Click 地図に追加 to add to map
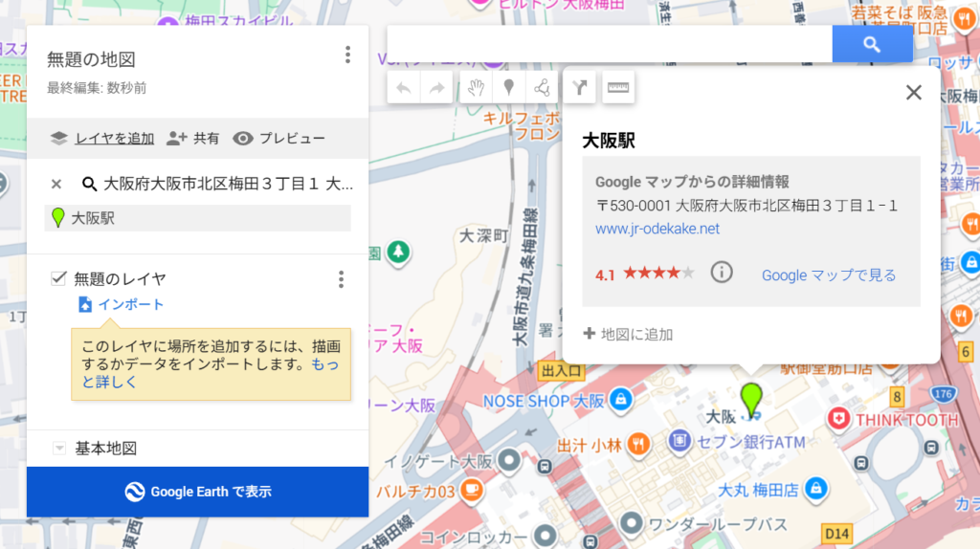The width and height of the screenshot is (980, 549). pyautogui.click(x=628, y=334)
